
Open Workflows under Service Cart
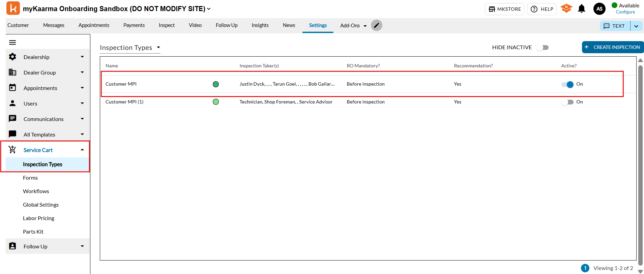(x=36, y=191)
